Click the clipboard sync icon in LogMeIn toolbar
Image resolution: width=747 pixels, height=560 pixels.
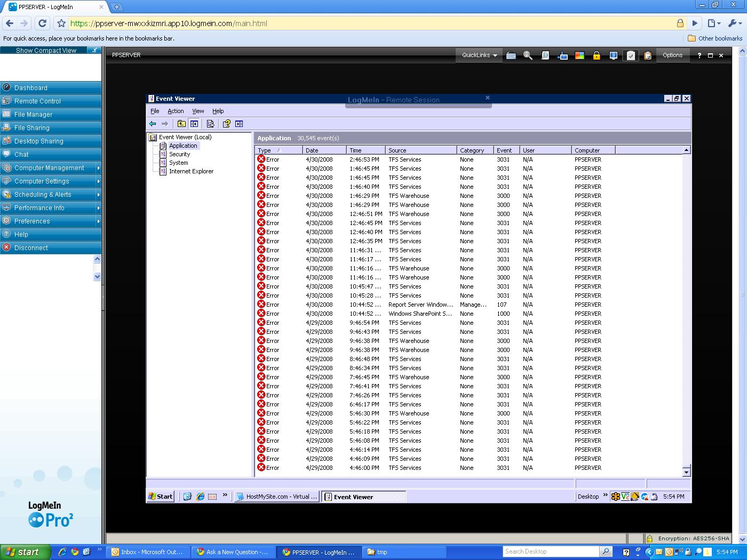[647, 55]
